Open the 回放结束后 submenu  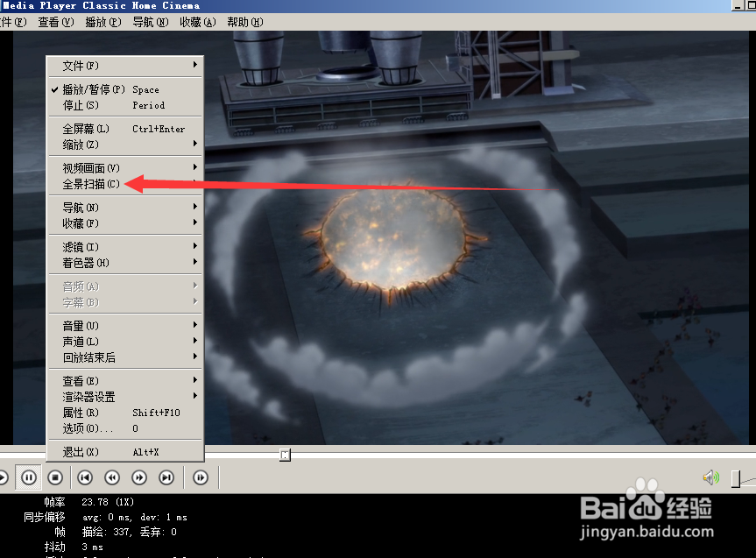125,357
